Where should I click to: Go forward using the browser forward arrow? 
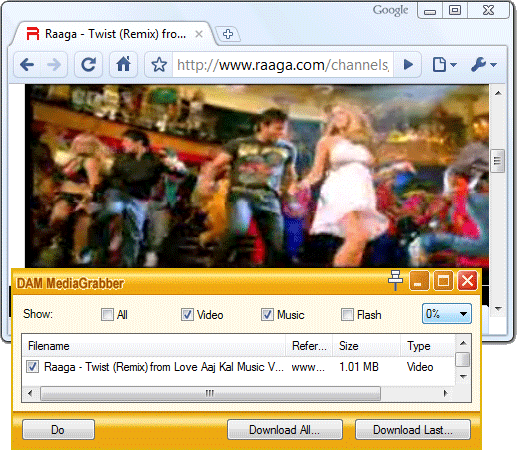(54, 64)
